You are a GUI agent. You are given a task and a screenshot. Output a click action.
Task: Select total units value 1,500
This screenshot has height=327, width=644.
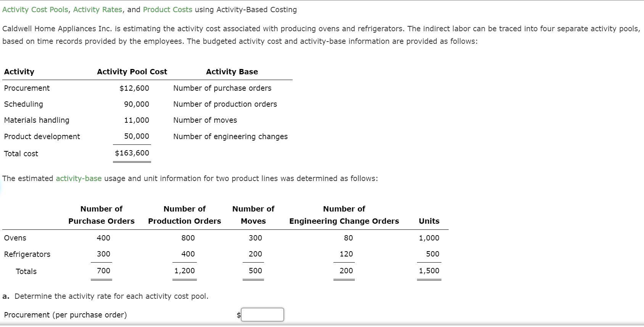429,271
